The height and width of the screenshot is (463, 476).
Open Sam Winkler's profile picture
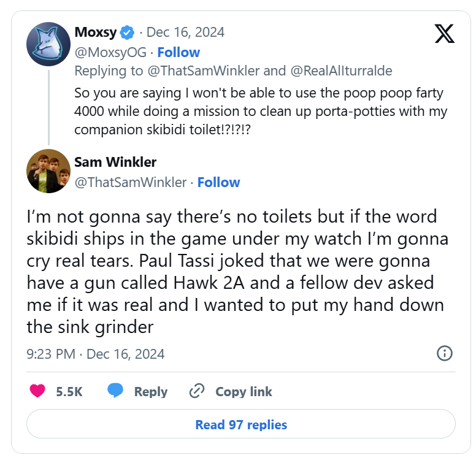[x=48, y=171]
